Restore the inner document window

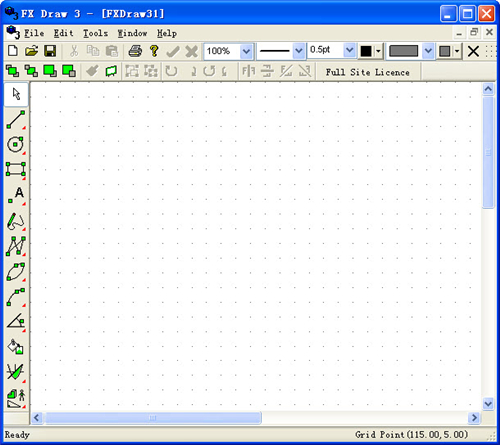pos(474,32)
